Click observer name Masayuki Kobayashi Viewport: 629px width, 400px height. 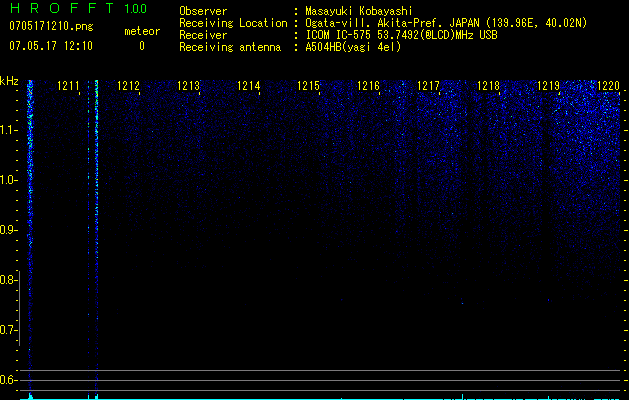(x=359, y=11)
